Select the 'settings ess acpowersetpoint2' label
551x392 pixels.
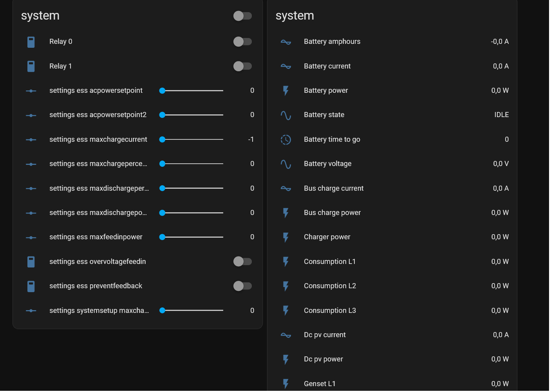tap(98, 115)
